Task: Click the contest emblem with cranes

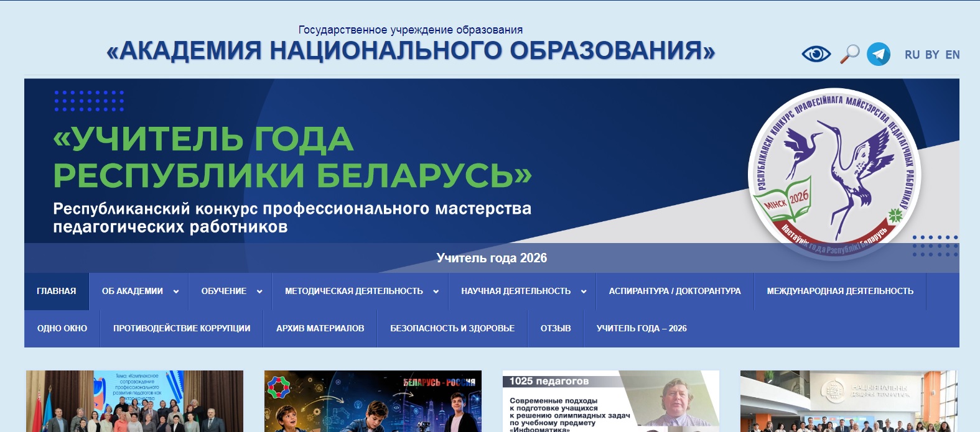Action: 834,174
